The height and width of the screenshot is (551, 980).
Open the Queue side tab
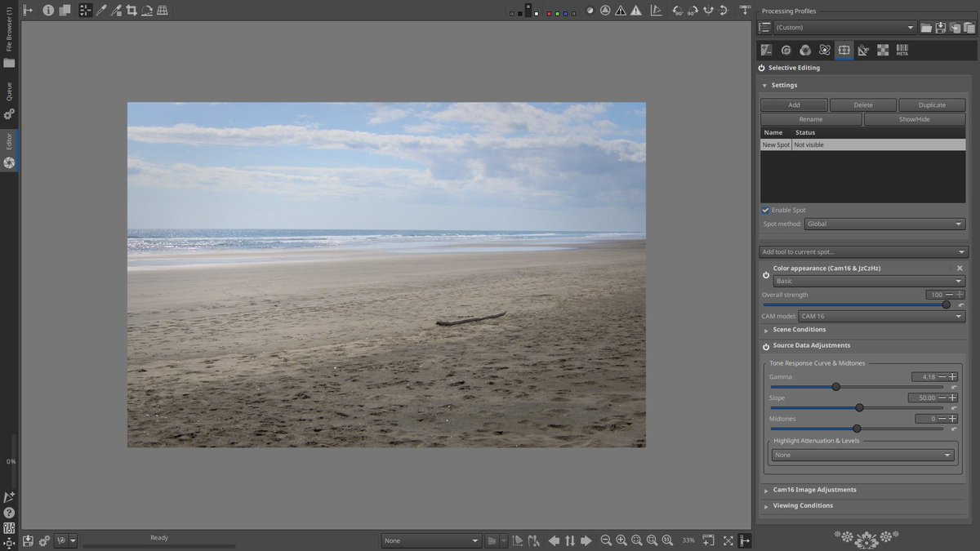pyautogui.click(x=9, y=100)
